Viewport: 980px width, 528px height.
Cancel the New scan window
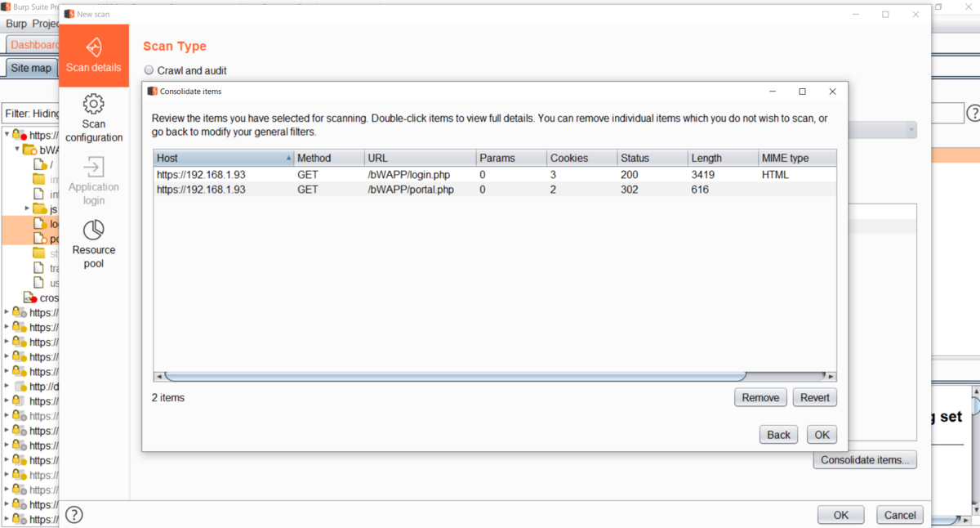coord(900,515)
